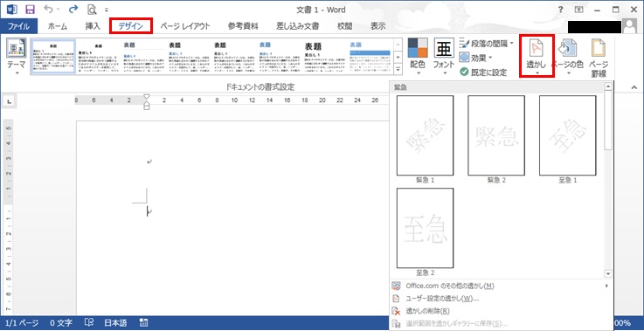Open the 効果 effects dropdown
Image resolution: width=644 pixels, height=331 pixels.
pos(475,58)
